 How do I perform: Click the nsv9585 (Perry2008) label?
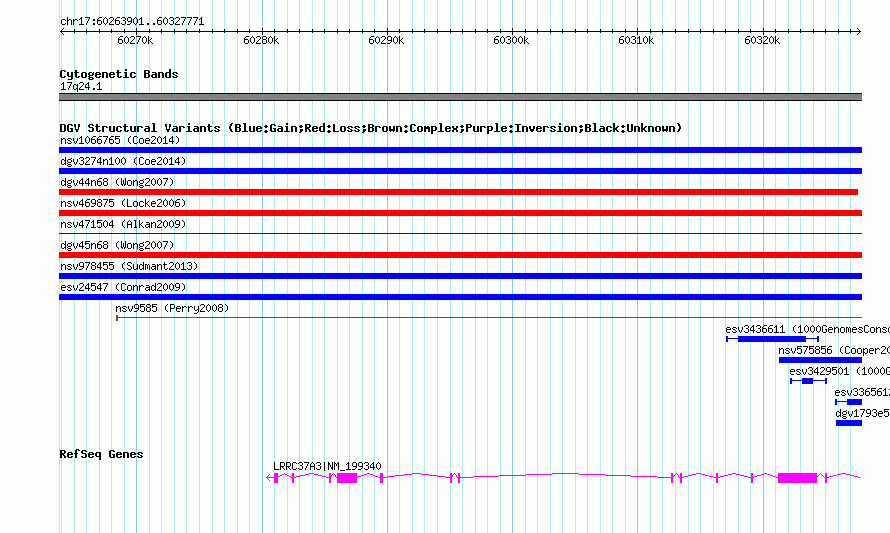(x=172, y=308)
